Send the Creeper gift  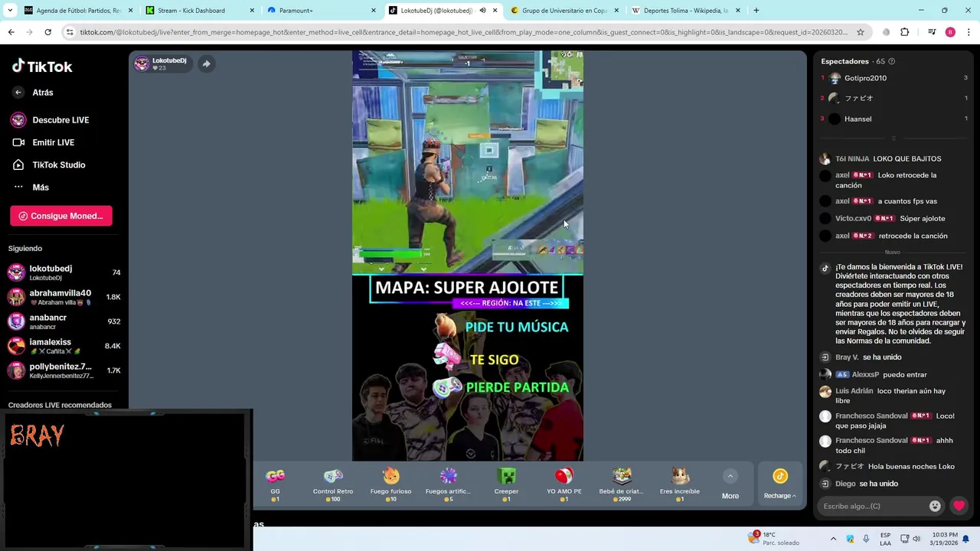click(506, 484)
